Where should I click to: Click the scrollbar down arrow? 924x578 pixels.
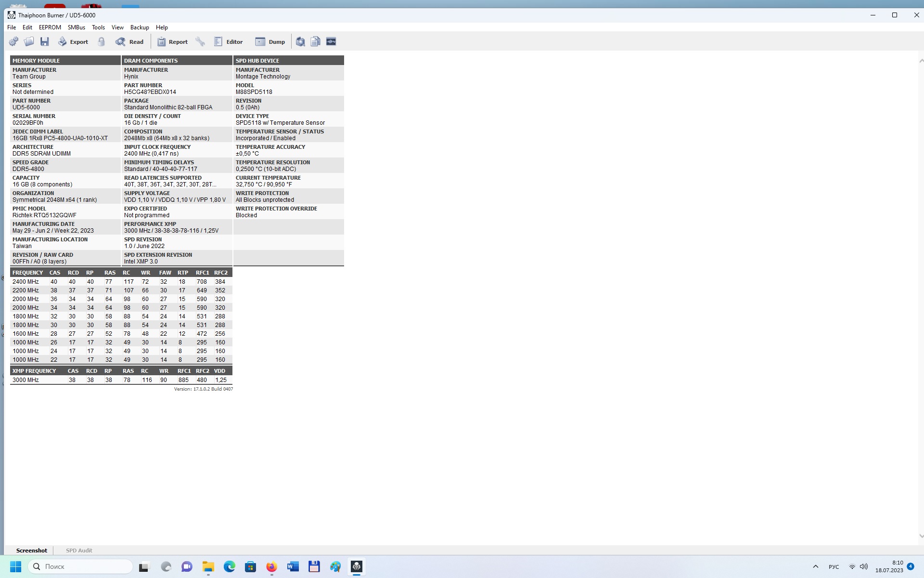921,536
